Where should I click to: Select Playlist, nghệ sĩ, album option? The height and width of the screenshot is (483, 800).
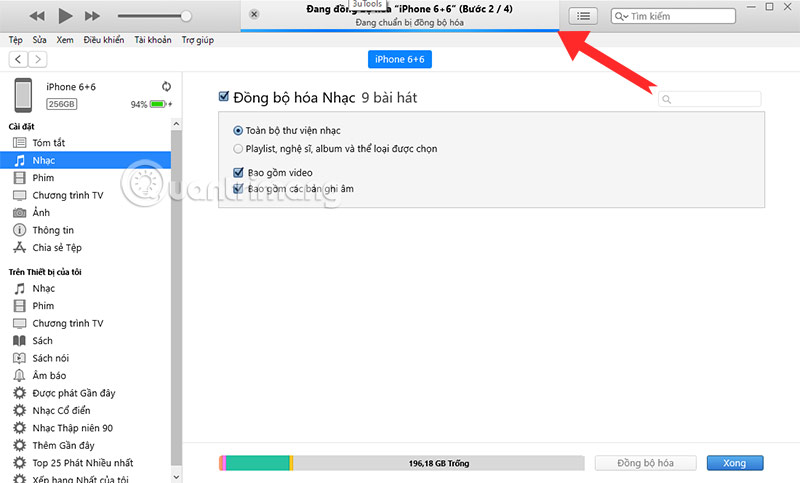click(238, 149)
